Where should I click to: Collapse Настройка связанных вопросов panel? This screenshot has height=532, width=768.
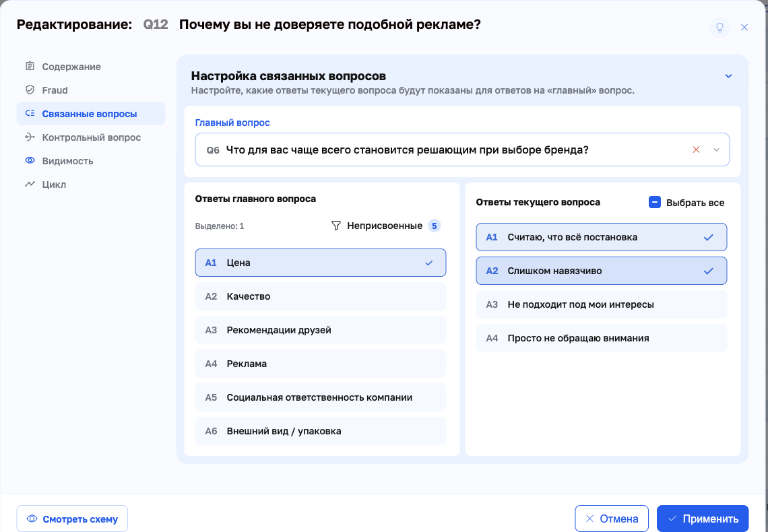(x=728, y=76)
